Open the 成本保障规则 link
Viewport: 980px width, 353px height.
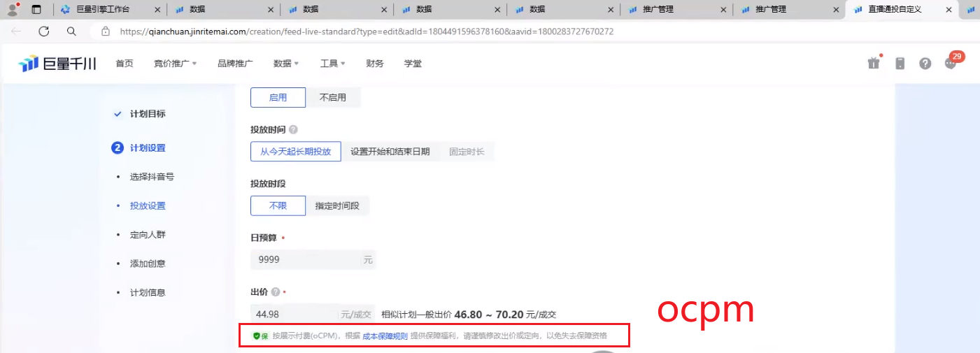(385, 336)
